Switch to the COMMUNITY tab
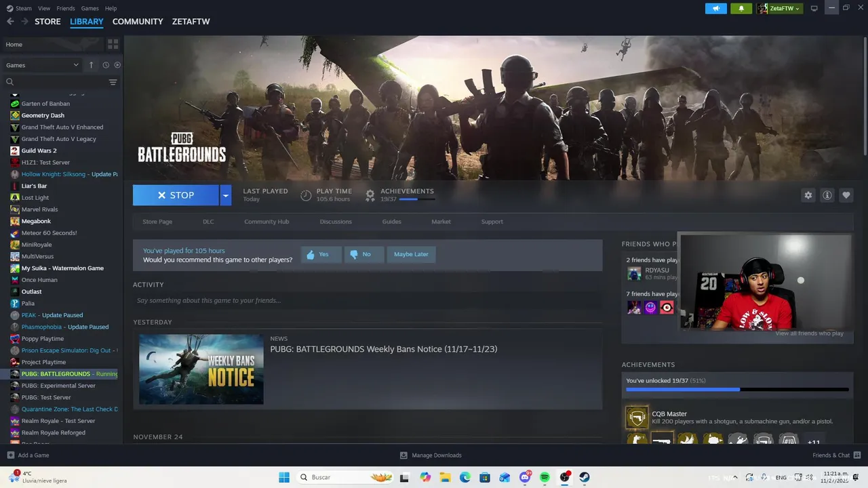Image resolution: width=868 pixels, height=488 pixels. pos(138,22)
